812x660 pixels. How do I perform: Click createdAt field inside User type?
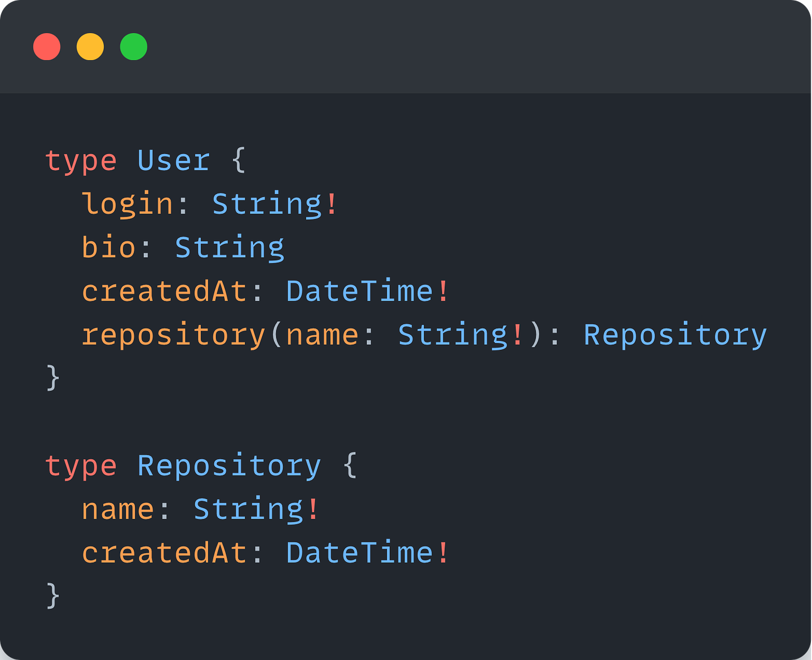pyautogui.click(x=165, y=291)
